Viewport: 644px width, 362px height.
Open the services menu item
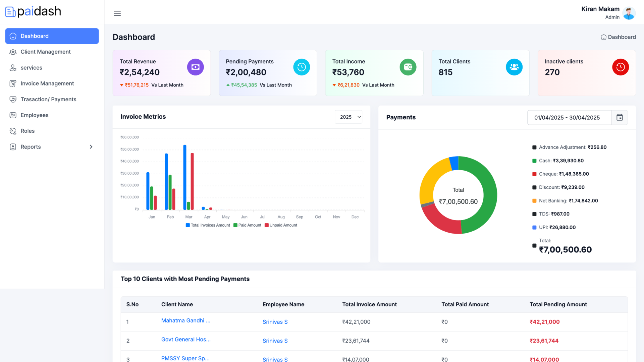pyautogui.click(x=52, y=68)
